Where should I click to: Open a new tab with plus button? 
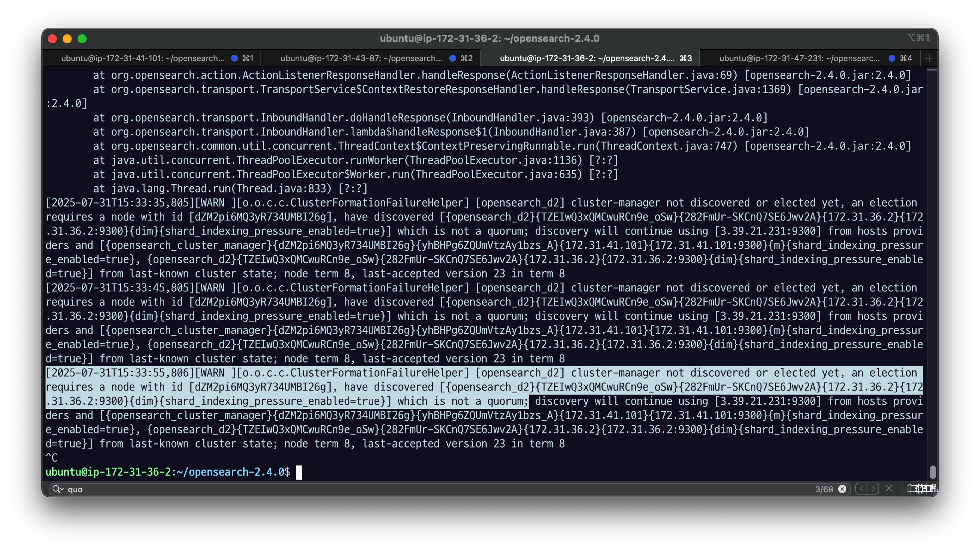point(929,58)
